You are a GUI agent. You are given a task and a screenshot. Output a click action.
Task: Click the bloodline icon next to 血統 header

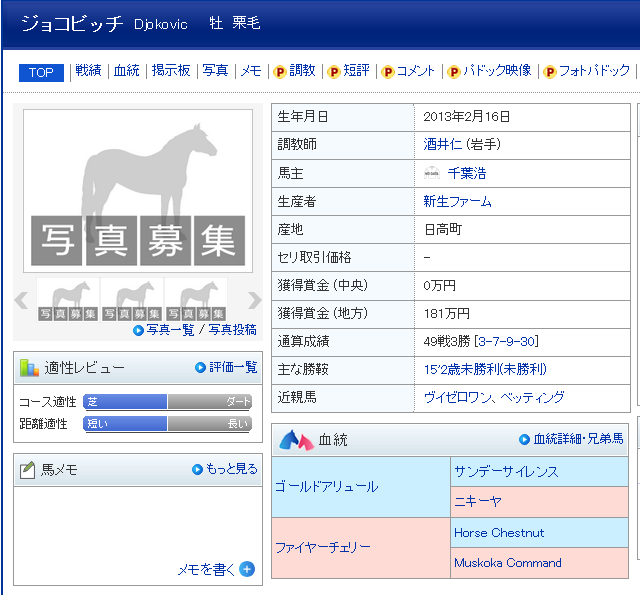tap(297, 440)
